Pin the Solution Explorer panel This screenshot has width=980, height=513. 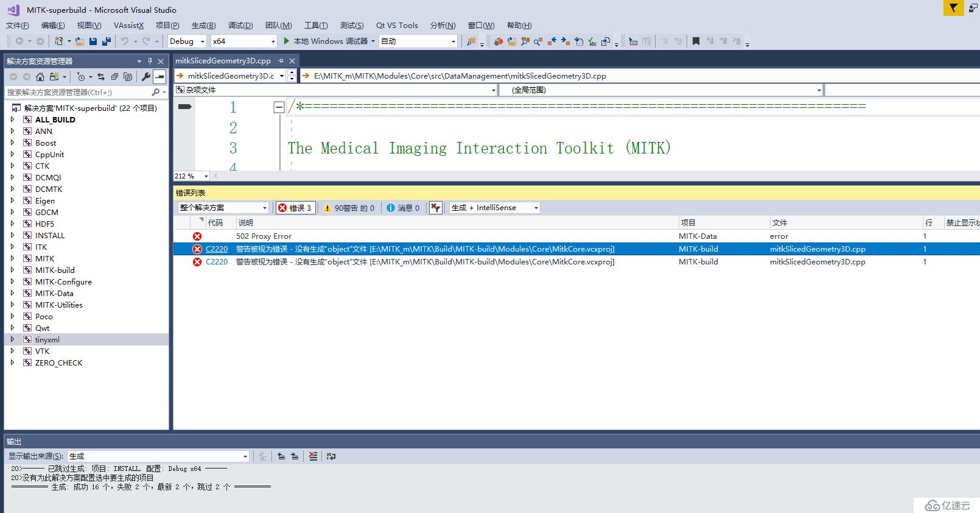pyautogui.click(x=150, y=61)
